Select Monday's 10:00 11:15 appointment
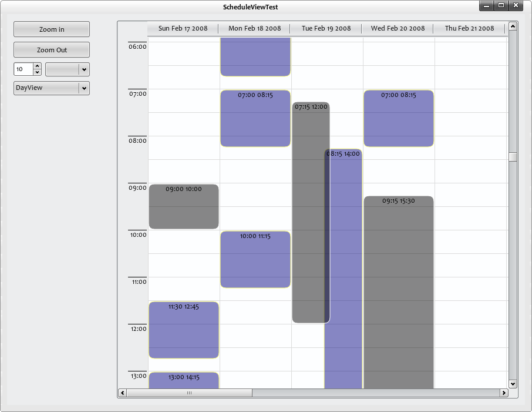This screenshot has width=532, height=412. click(255, 260)
